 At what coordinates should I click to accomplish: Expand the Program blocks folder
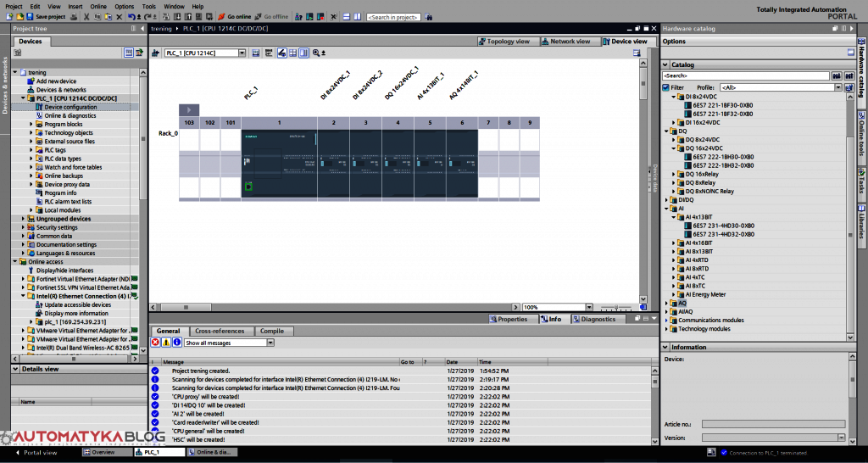31,124
